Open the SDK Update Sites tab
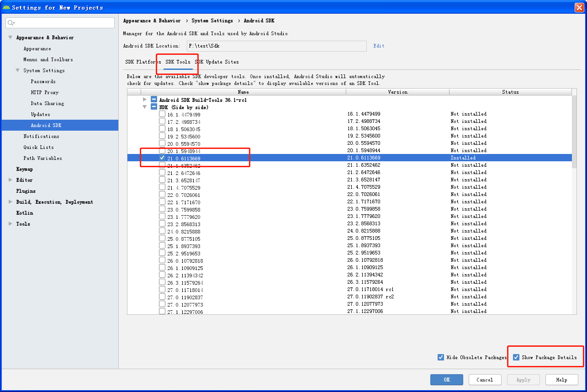 coord(217,62)
